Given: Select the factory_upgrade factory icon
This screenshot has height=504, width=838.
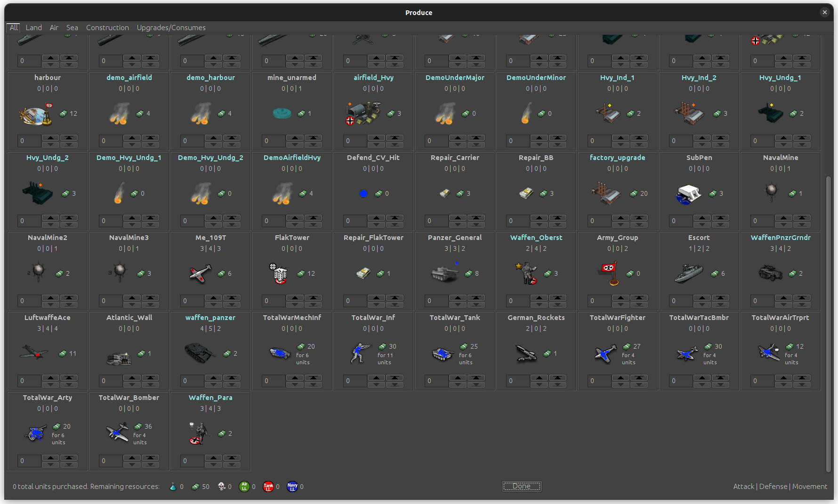Looking at the screenshot, I should tap(606, 193).
